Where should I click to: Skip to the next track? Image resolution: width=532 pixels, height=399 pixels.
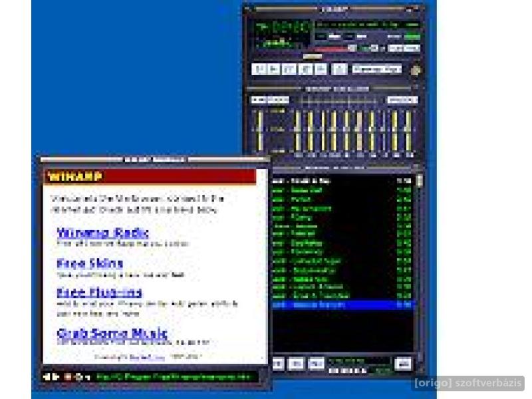[320, 69]
